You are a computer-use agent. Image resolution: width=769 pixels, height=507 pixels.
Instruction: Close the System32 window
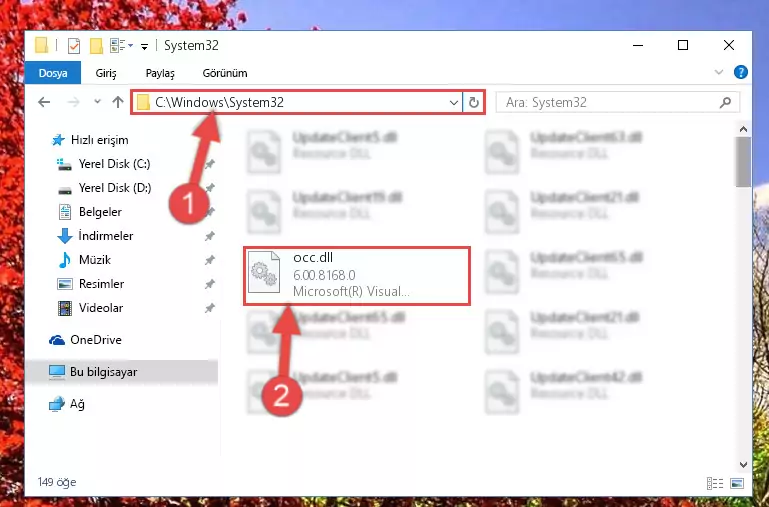coord(729,45)
